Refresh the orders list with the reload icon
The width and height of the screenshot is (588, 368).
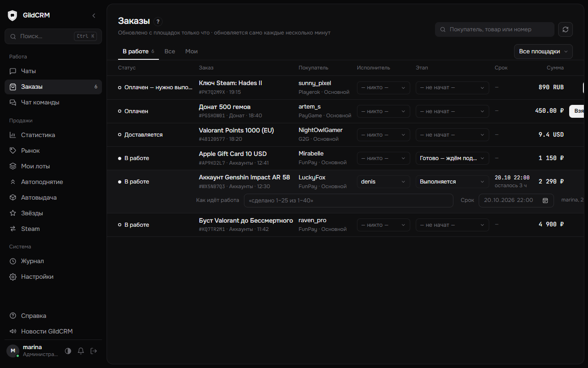tap(565, 29)
